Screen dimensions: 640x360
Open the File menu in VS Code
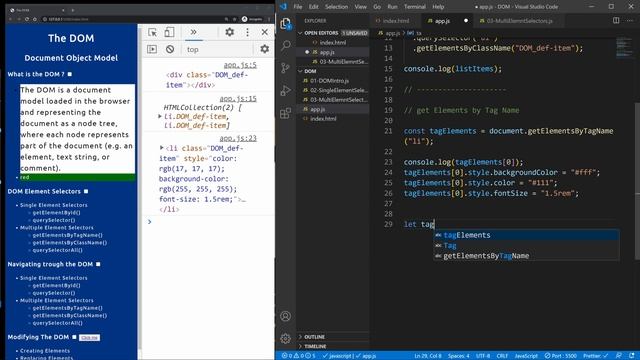[x=298, y=7]
